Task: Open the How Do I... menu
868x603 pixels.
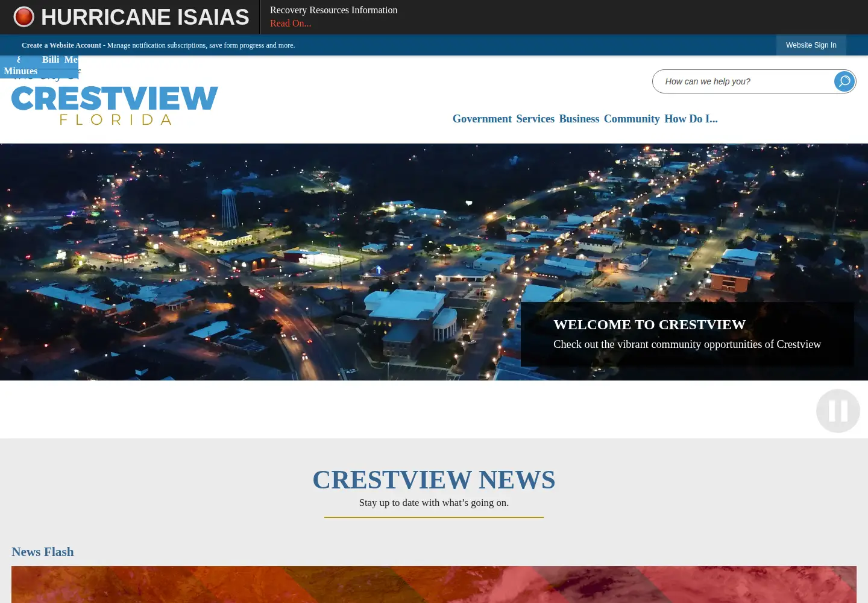Action: click(691, 119)
